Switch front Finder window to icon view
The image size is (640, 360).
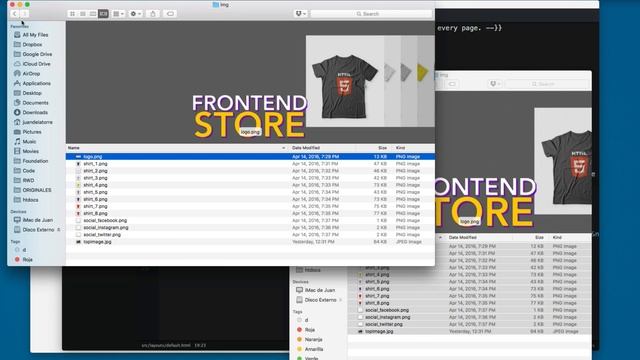[72, 14]
